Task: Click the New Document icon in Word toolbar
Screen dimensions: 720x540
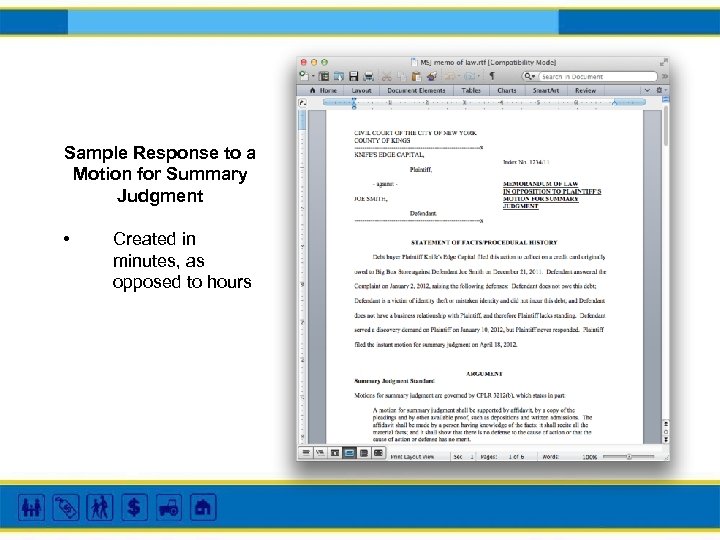Action: coord(304,76)
